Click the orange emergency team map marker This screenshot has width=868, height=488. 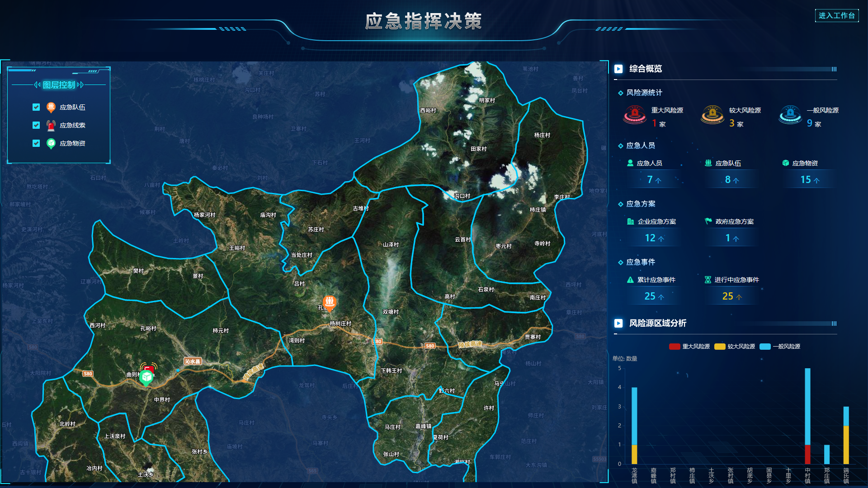pos(329,302)
